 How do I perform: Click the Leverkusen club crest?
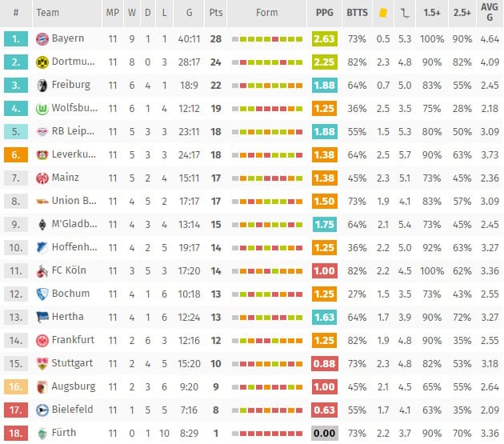click(42, 155)
